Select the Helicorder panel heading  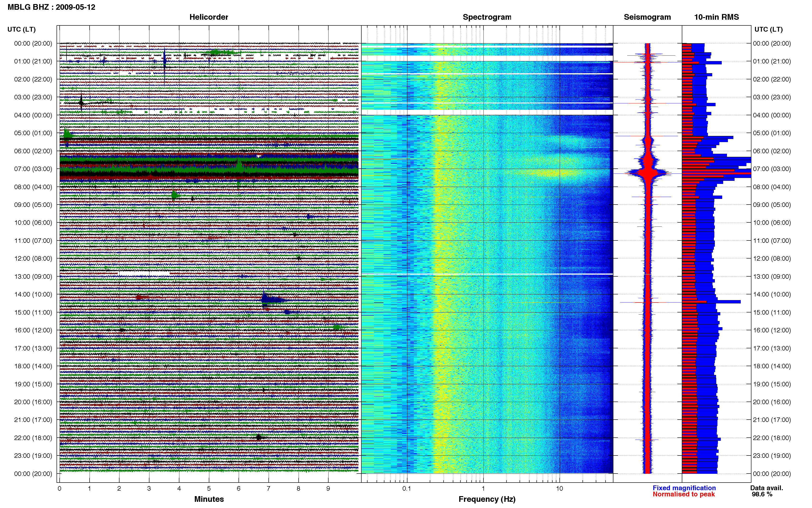tap(209, 17)
